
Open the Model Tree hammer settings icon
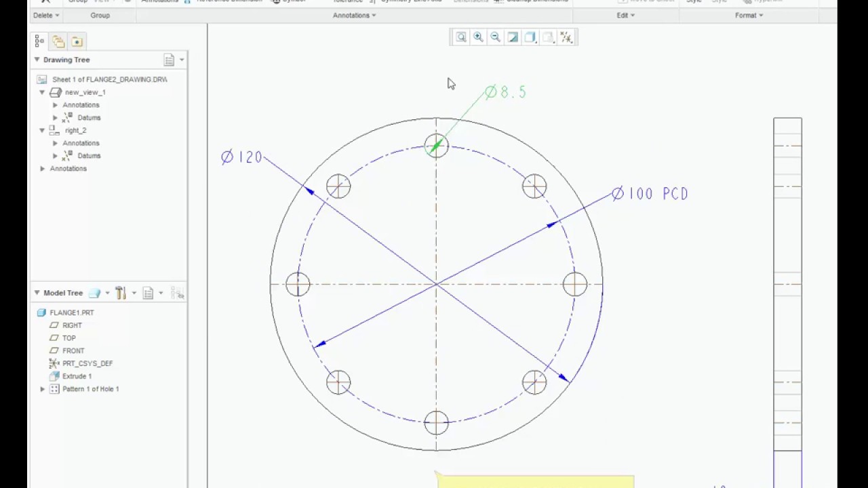121,293
